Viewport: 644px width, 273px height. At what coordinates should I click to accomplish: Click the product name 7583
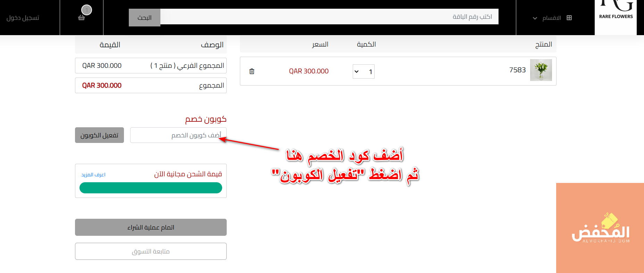[517, 70]
